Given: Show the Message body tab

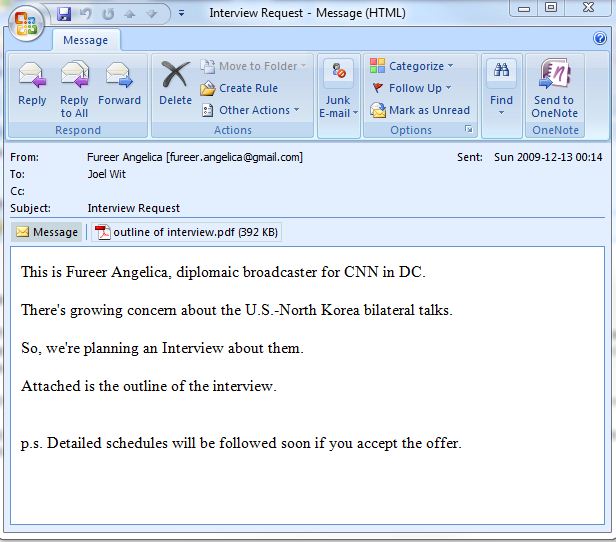Looking at the screenshot, I should tap(47, 232).
